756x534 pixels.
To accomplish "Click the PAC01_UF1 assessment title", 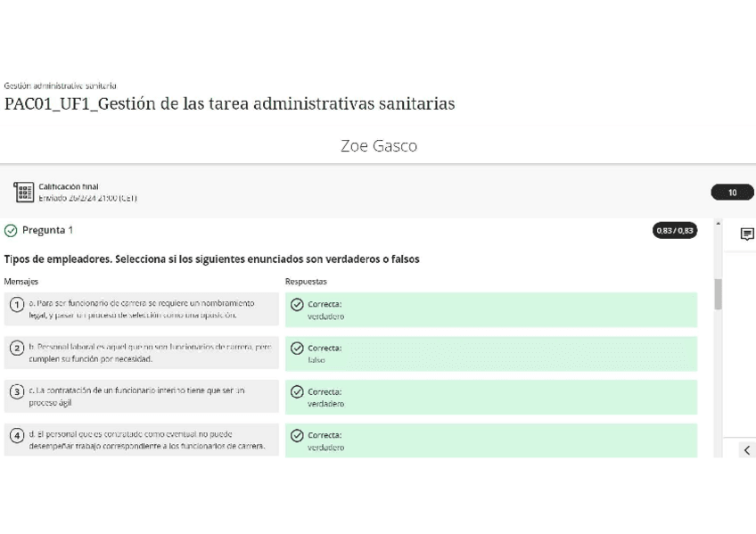I will click(x=229, y=104).
